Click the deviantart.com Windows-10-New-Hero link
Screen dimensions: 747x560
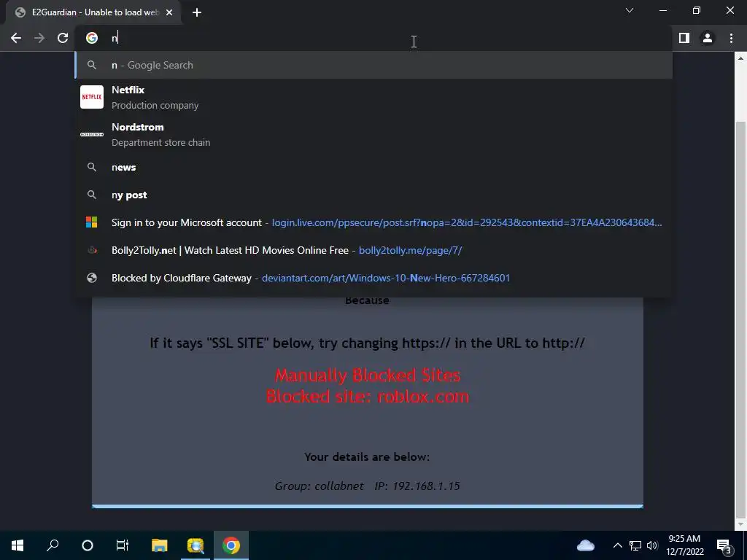(386, 278)
